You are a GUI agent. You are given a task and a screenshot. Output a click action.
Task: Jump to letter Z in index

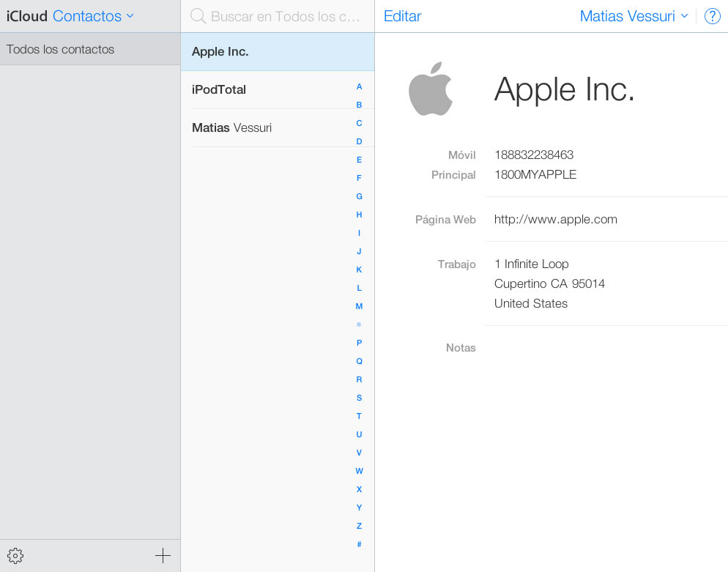359,526
